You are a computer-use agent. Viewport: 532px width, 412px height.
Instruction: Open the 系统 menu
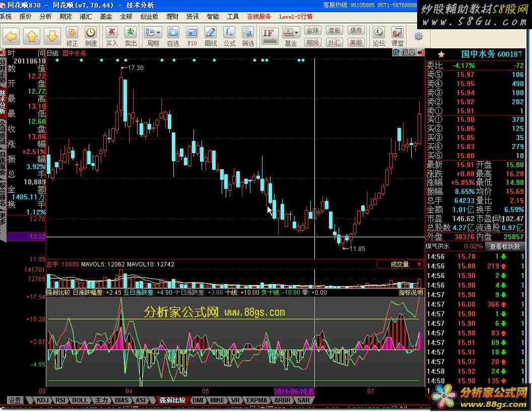6,16
